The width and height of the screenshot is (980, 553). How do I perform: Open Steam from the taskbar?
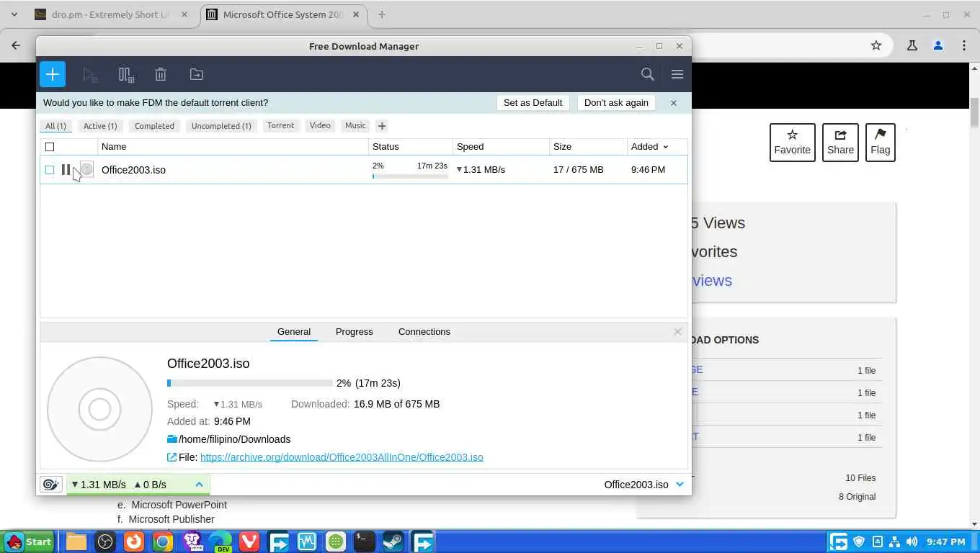393,541
